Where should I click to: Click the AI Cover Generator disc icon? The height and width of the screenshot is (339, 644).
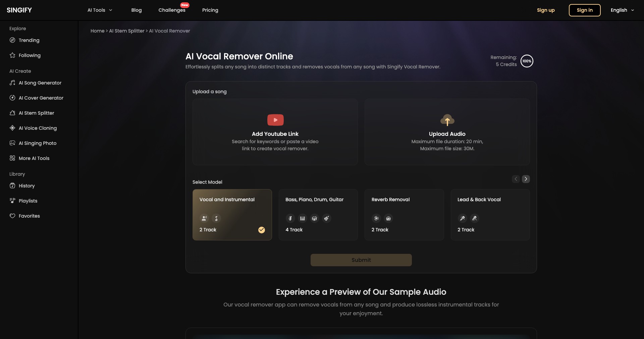click(x=12, y=98)
